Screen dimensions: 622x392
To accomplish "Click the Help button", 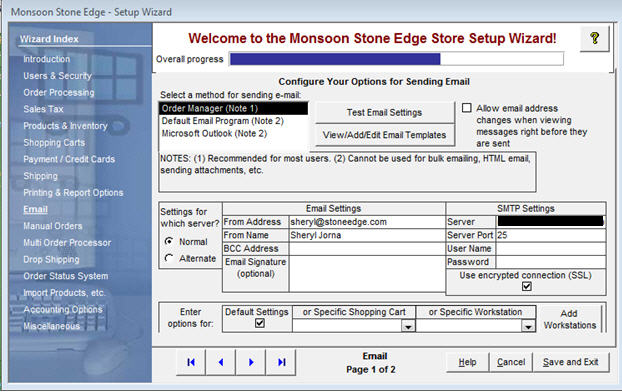I will (467, 362).
